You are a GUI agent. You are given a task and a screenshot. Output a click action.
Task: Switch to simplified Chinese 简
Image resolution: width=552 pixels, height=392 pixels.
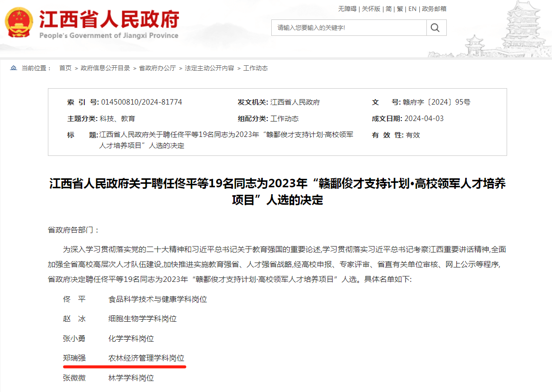tap(389, 9)
